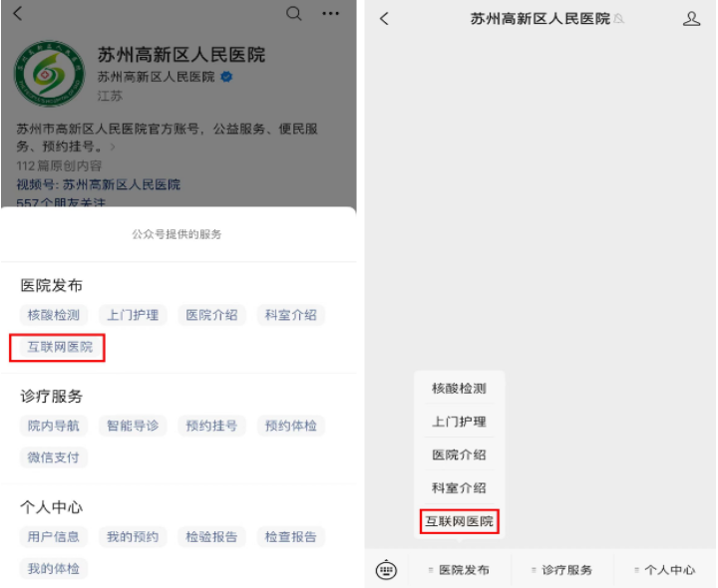Open 我的体检 under 个人中心

click(x=54, y=569)
